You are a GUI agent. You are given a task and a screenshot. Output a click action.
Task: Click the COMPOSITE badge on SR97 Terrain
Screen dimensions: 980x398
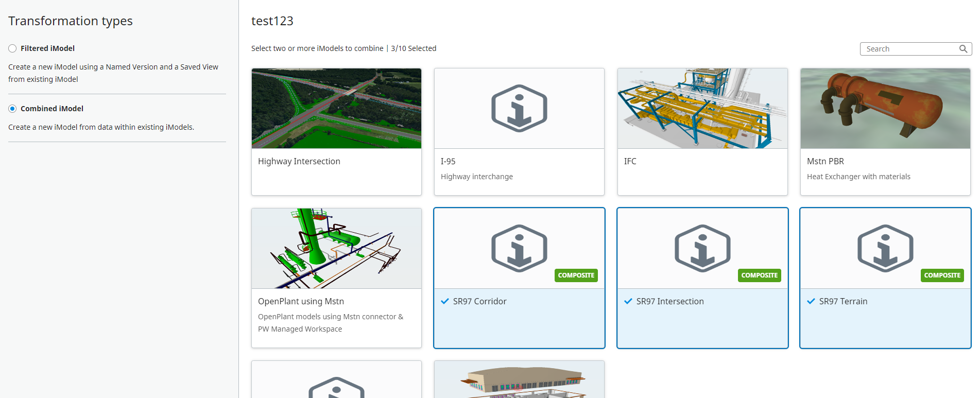click(x=942, y=275)
